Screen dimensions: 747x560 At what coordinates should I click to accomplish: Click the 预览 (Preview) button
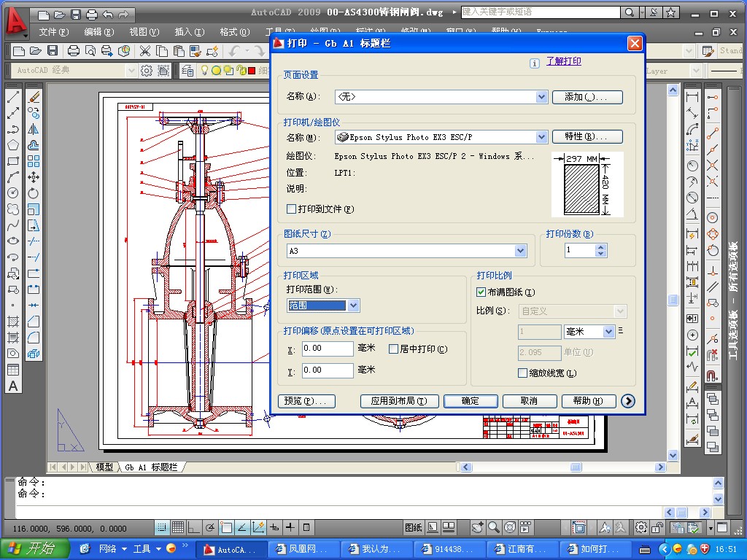pyautogui.click(x=306, y=401)
